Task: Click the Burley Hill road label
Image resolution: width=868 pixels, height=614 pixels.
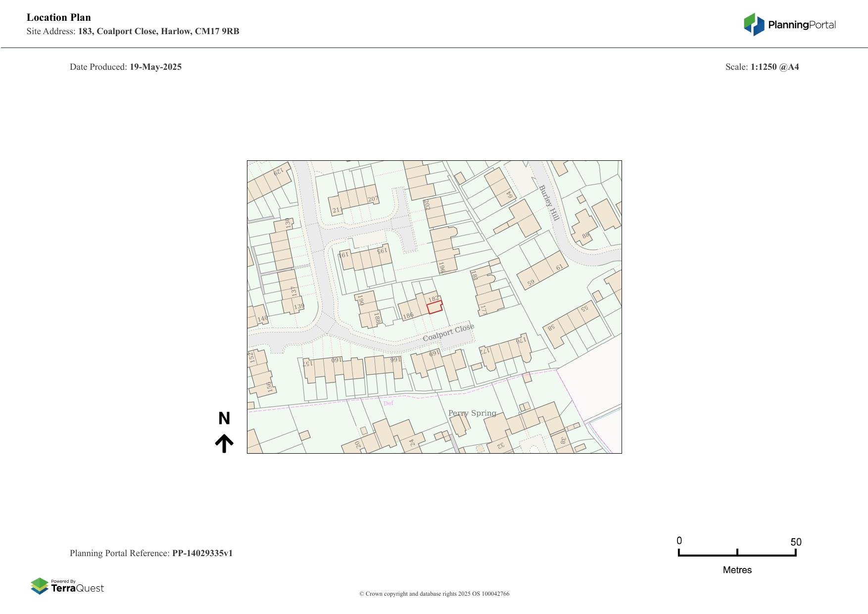Action: (549, 203)
